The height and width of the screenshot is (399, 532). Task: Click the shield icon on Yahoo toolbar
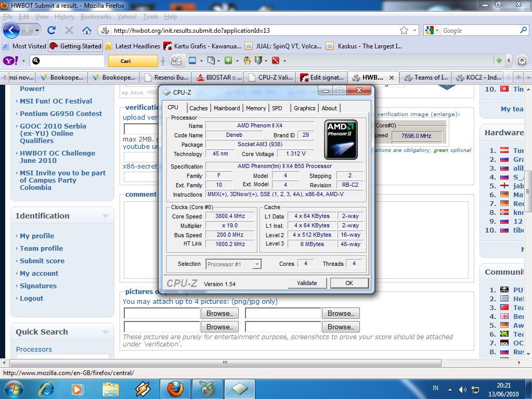(258, 61)
